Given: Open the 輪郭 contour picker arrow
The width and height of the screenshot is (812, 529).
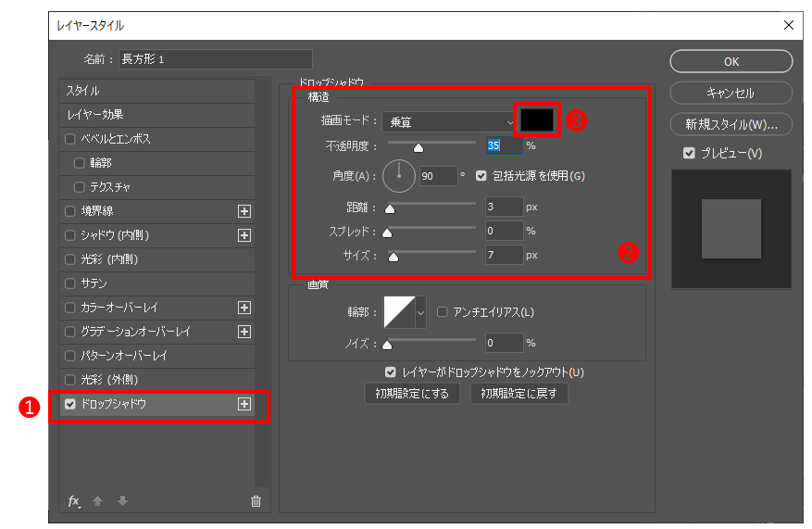Looking at the screenshot, I should [421, 313].
